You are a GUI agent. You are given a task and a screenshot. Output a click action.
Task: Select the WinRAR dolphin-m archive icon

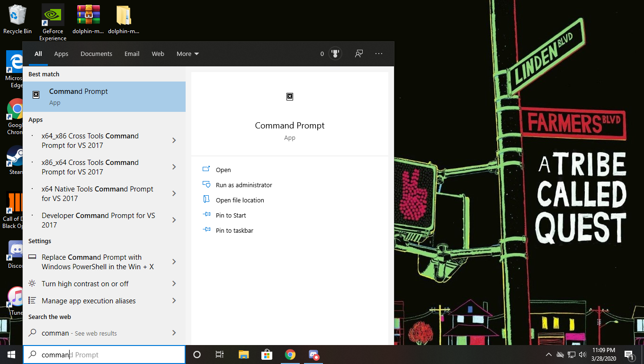[x=89, y=19]
